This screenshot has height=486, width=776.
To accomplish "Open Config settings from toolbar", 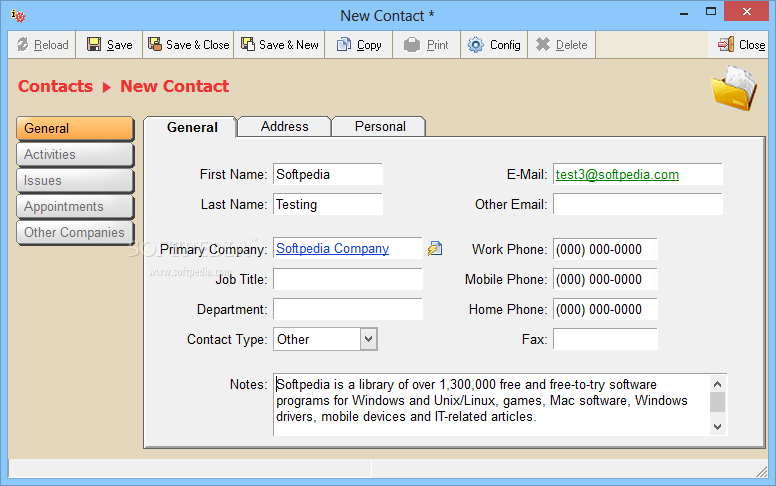I will 494,45.
